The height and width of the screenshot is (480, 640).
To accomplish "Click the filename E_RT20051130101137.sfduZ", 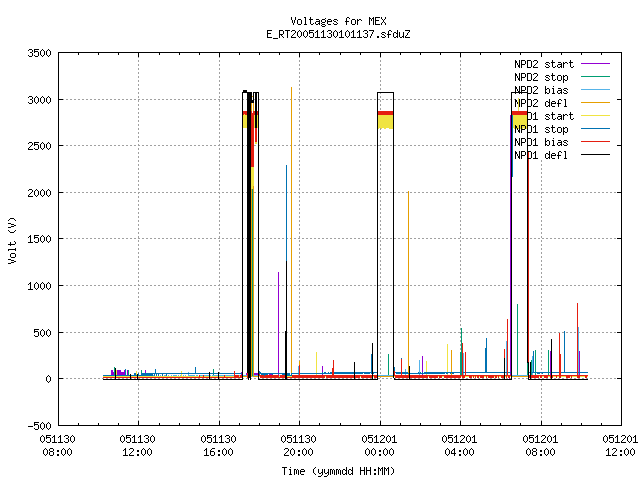I will (338, 34).
